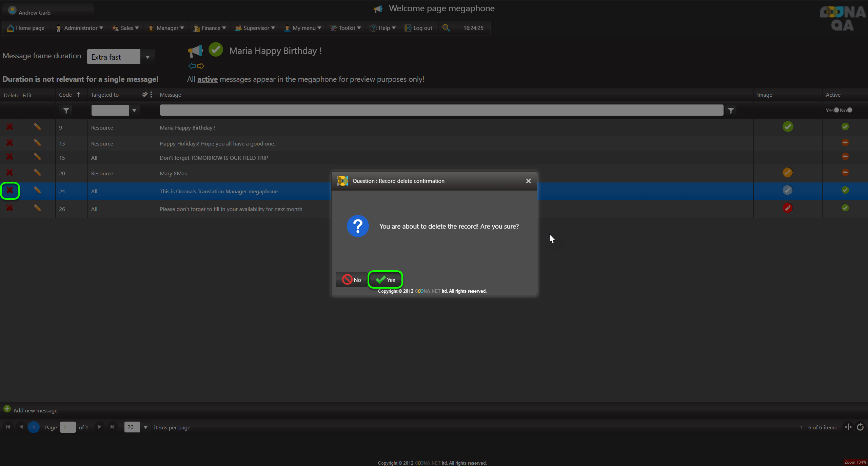The width and height of the screenshot is (868, 466).
Task: Select the Yes radio in Active filter
Action: [836, 110]
